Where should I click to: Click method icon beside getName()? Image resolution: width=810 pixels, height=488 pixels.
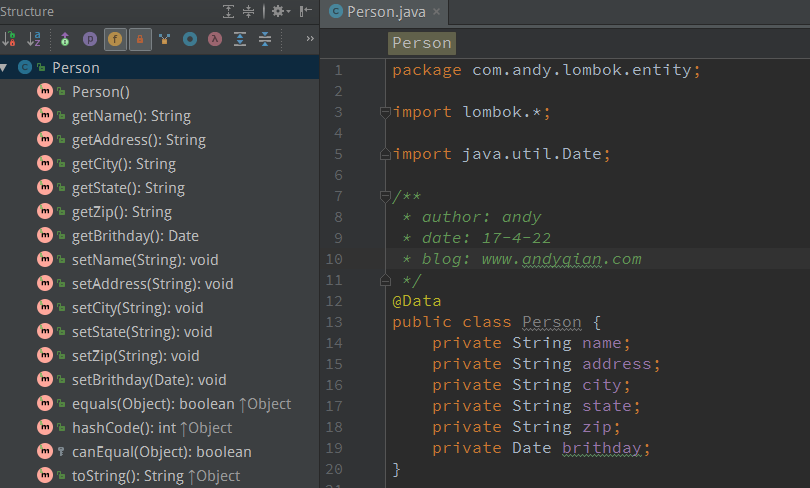(x=45, y=115)
